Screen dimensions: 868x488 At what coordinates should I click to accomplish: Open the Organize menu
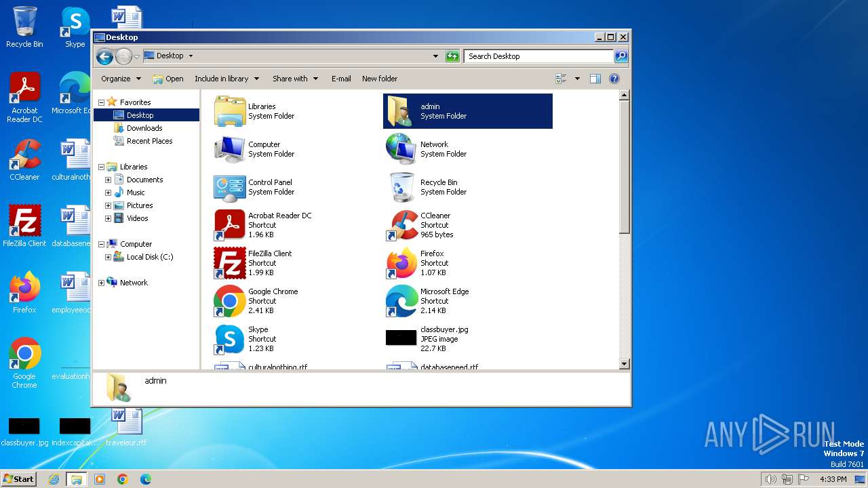click(x=121, y=79)
